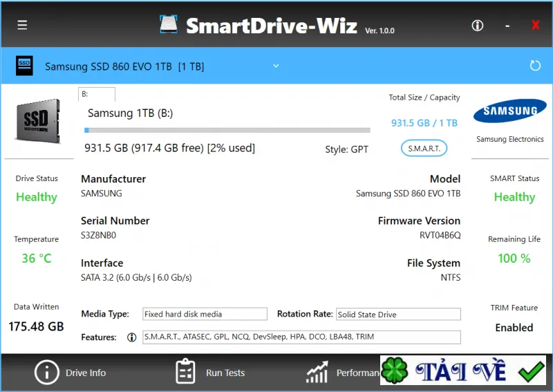
Task: Select the Samsung SSD 860 EVO drive name
Action: (124, 66)
